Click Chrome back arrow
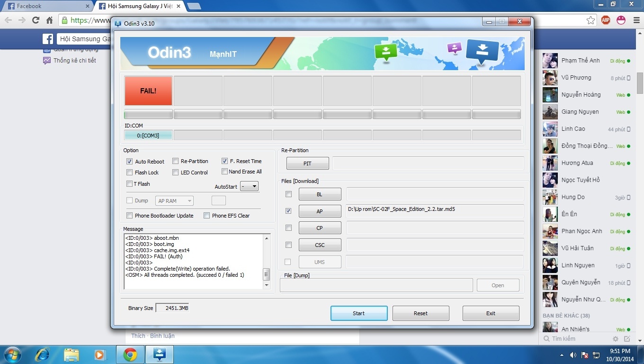 [8, 20]
